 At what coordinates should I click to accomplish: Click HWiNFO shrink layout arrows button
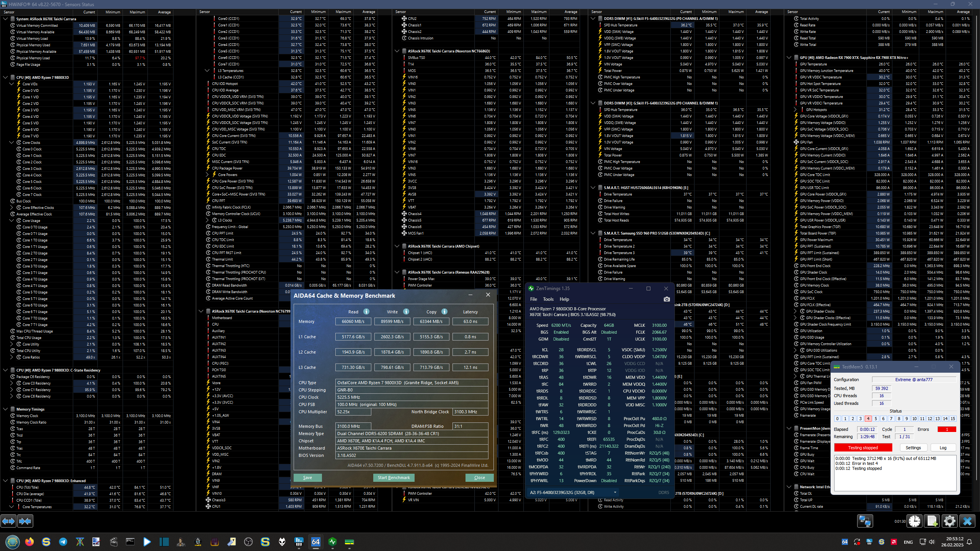[25, 521]
